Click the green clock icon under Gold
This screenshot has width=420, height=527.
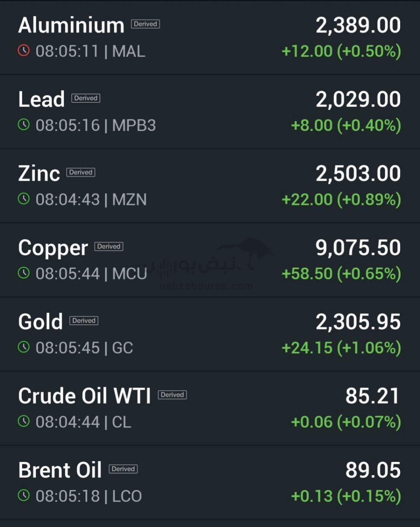[24, 347]
